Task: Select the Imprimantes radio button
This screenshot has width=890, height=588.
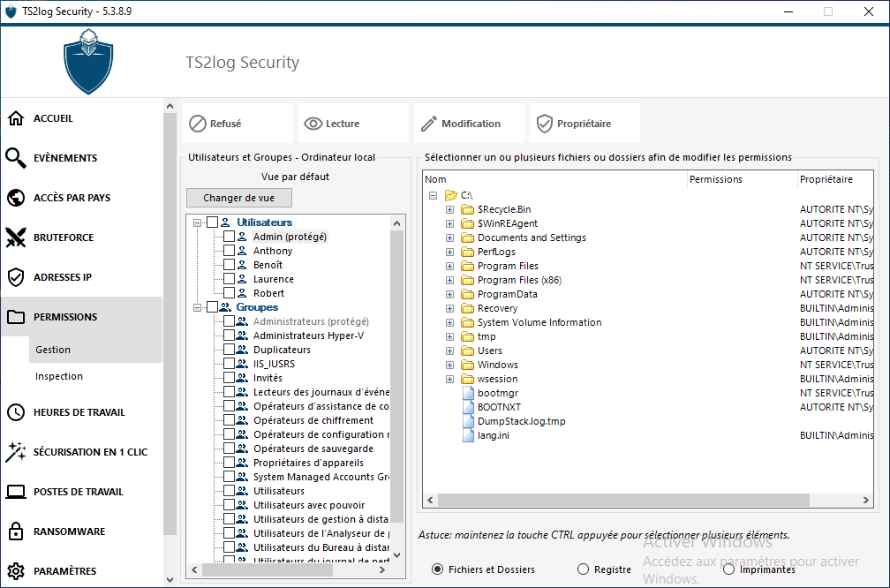Action: tap(728, 569)
